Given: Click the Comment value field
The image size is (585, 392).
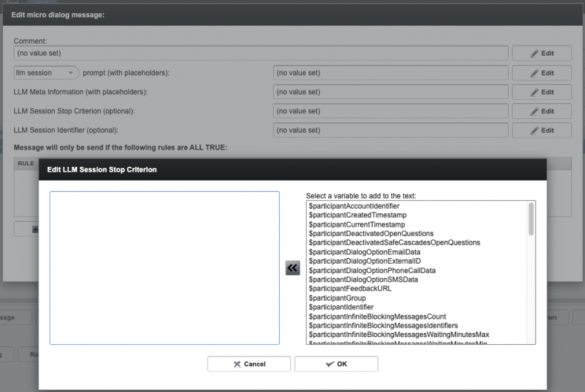Looking at the screenshot, I should 261,53.
